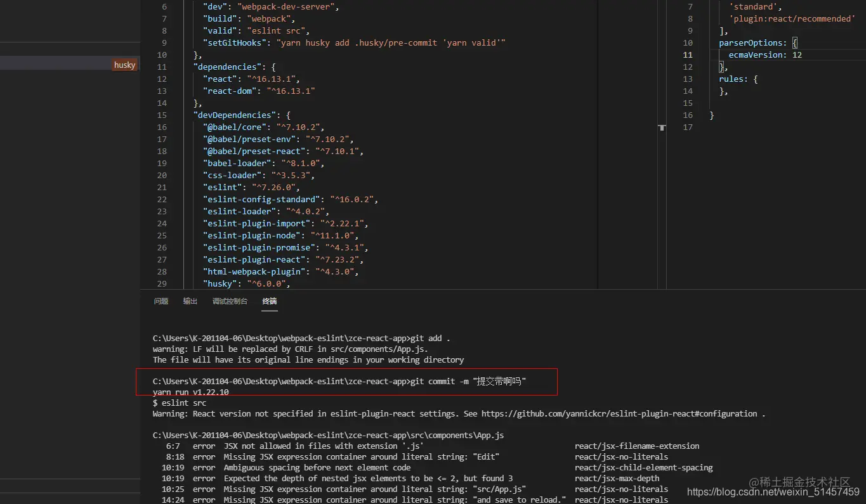Click the react/jsx-child-element-spacing rule name
Screen dimensions: 866x504
[x=643, y=467]
